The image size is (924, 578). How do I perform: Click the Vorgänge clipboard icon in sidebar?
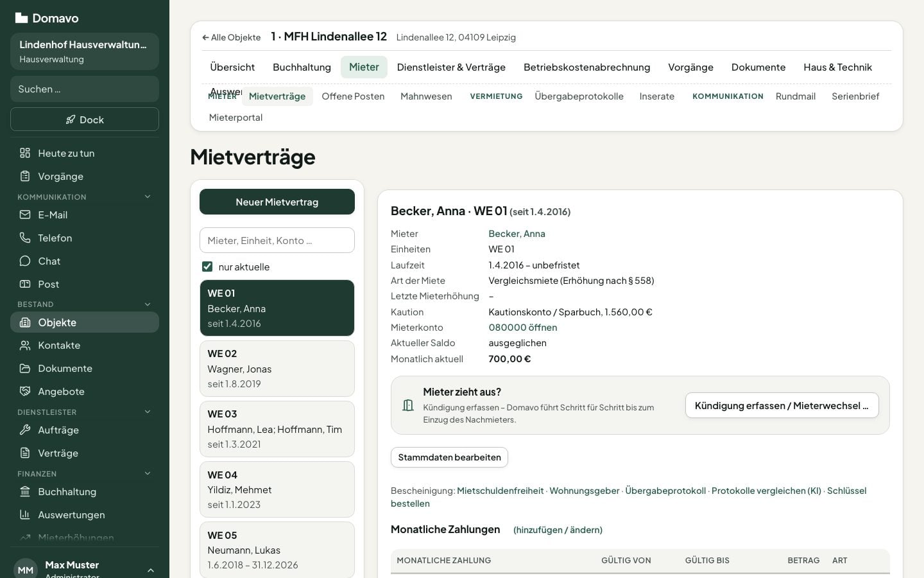25,176
